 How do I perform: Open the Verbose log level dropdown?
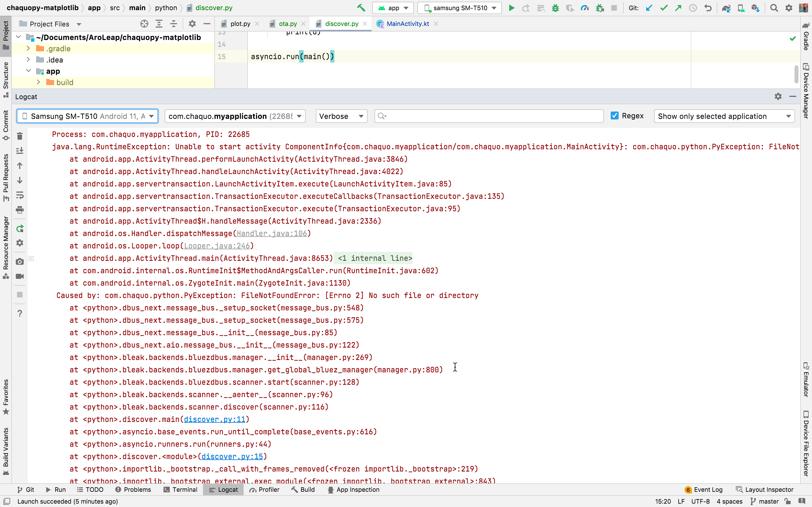[x=341, y=116]
